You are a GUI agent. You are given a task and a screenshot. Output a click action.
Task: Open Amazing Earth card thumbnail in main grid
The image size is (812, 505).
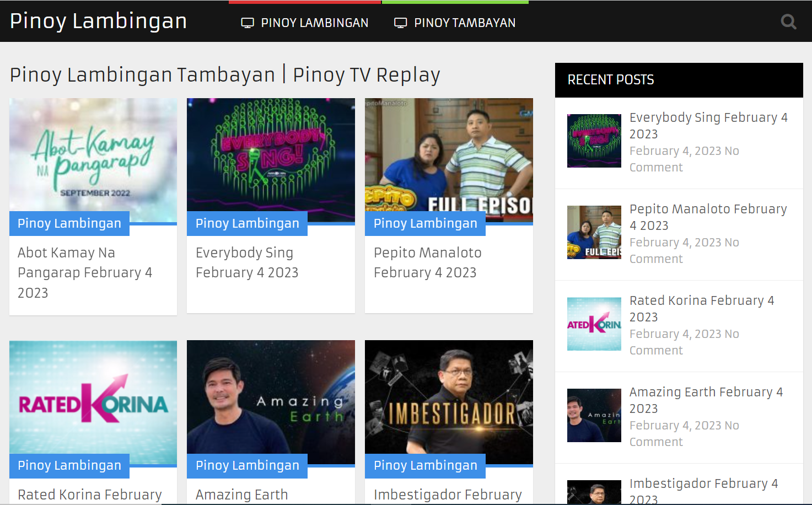[271, 403]
